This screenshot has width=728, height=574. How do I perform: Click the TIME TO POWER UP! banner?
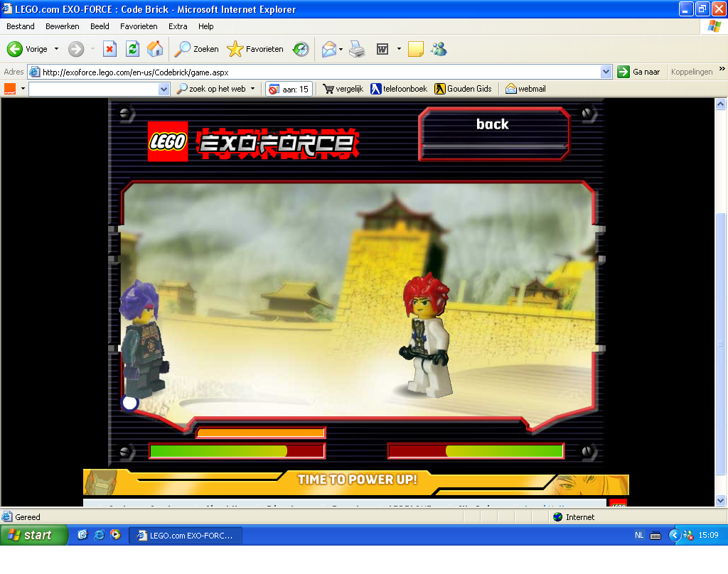point(356,482)
